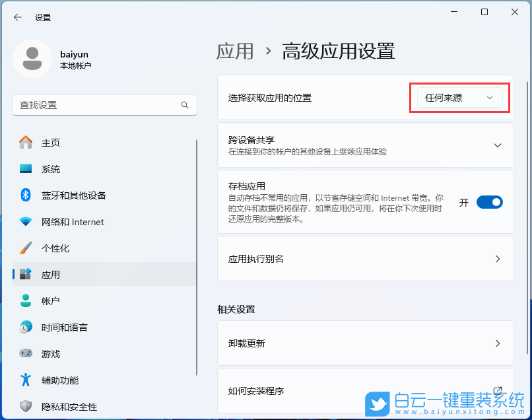
Task: Click the sidebar scrollbar track
Action: 196,264
